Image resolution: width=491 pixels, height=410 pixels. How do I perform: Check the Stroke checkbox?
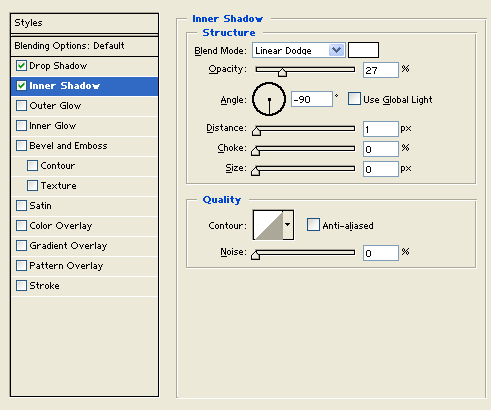pyautogui.click(x=21, y=286)
